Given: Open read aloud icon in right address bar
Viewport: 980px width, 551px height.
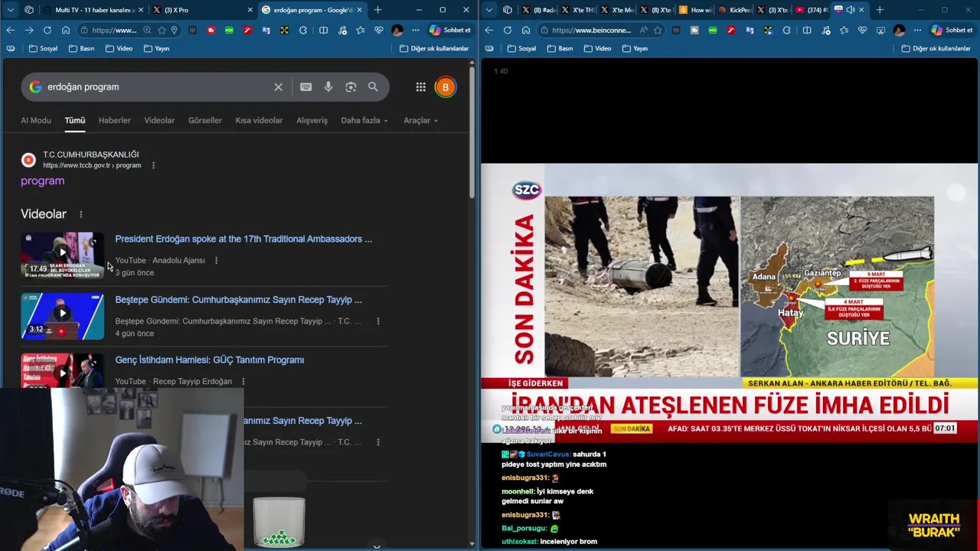Looking at the screenshot, I should 643,30.
